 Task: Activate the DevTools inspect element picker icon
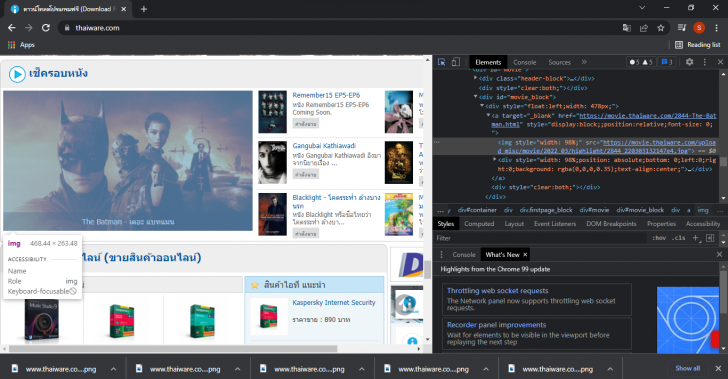(x=442, y=62)
